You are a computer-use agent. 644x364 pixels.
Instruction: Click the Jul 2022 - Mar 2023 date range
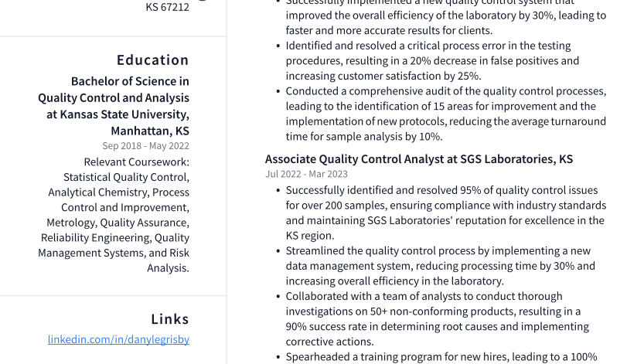306,175
